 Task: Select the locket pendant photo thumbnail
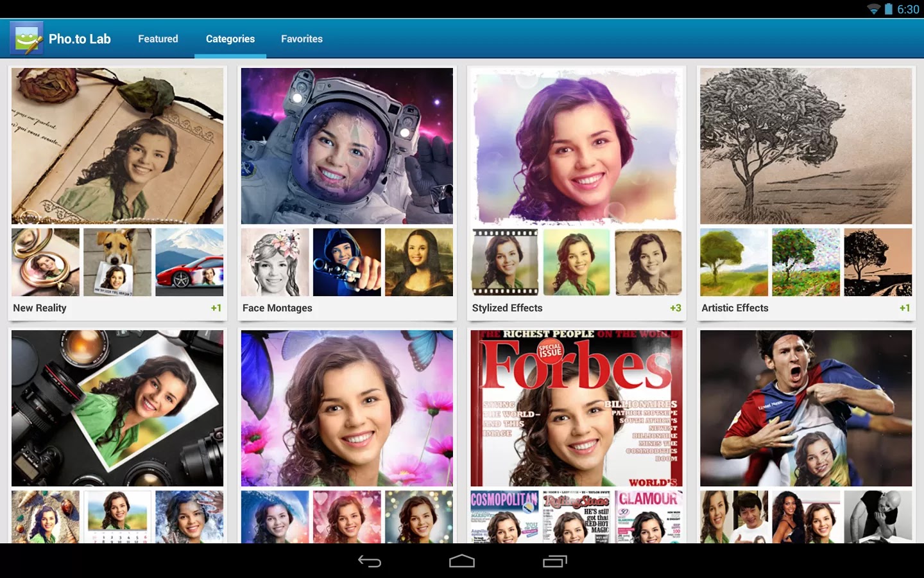click(x=46, y=262)
